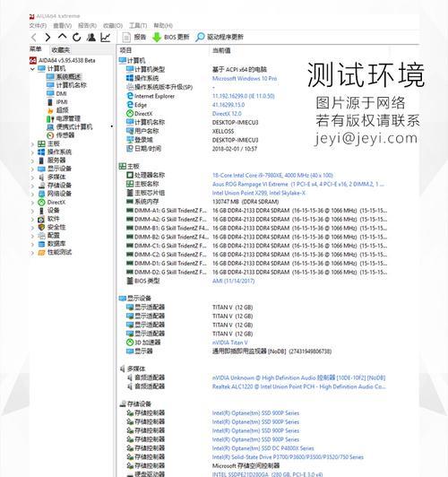Open Realtek ALC1220 audio adapter link
The height and width of the screenshot is (477, 448).
coord(299,387)
